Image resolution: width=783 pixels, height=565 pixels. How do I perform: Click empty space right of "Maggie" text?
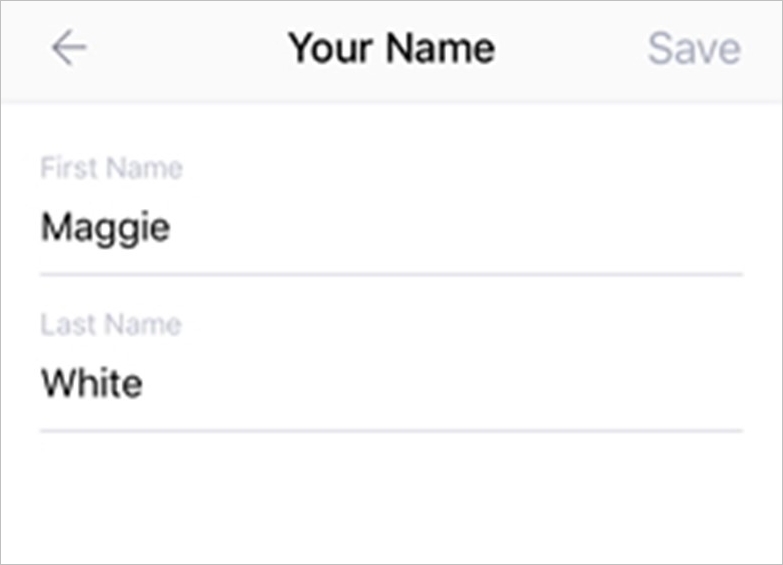click(450, 228)
